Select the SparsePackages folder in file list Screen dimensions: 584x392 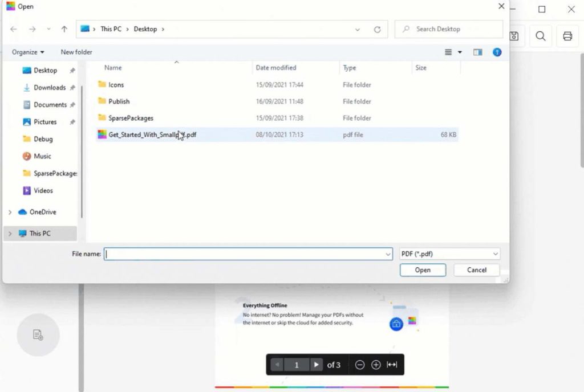(277, 118)
